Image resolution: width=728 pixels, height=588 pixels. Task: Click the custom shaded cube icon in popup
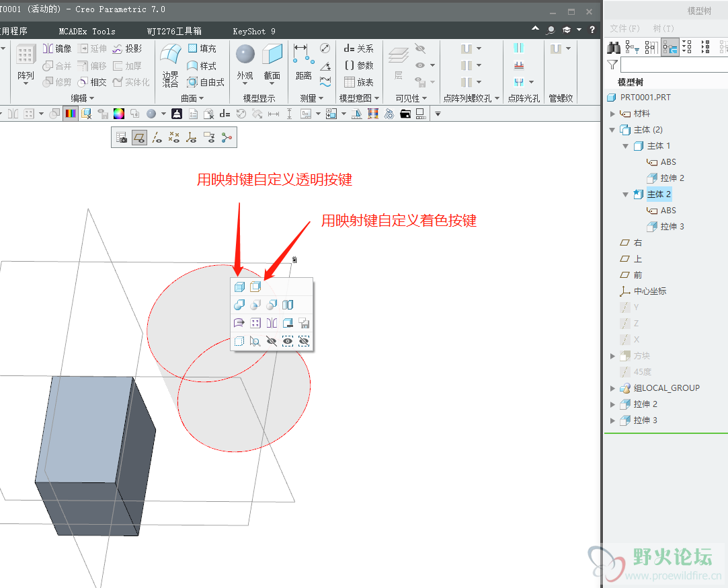255,287
